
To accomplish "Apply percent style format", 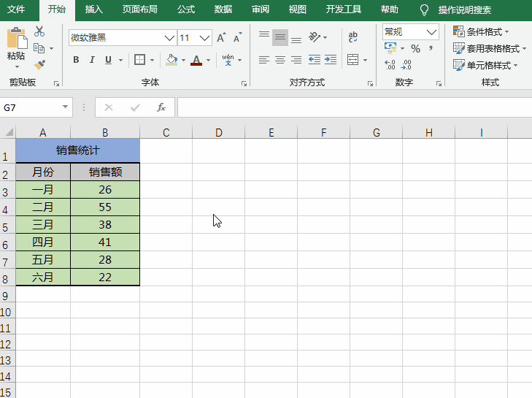I will tap(416, 48).
